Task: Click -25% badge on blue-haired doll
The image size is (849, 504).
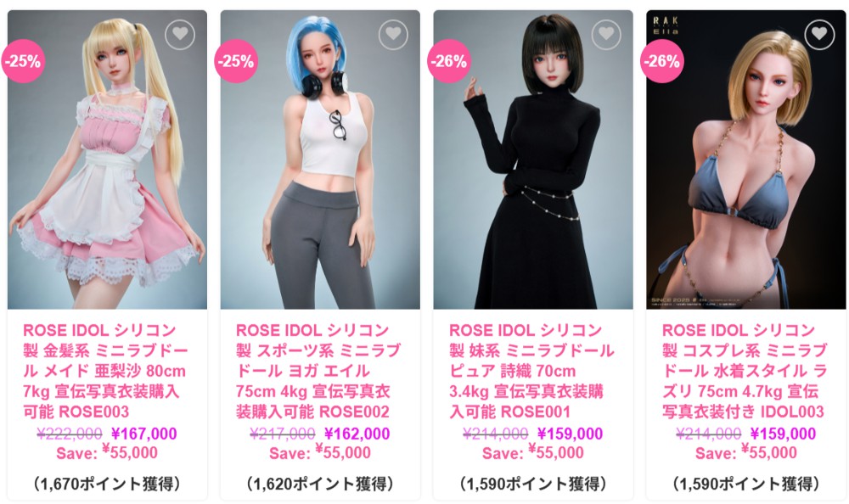Action: tap(235, 61)
